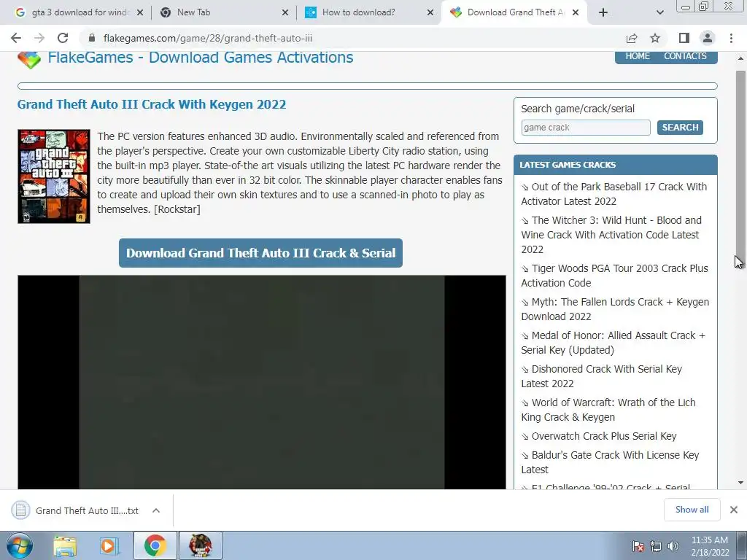Open The Witcher 3 Blood and Wine link
This screenshot has width=747, height=560.
click(x=611, y=235)
